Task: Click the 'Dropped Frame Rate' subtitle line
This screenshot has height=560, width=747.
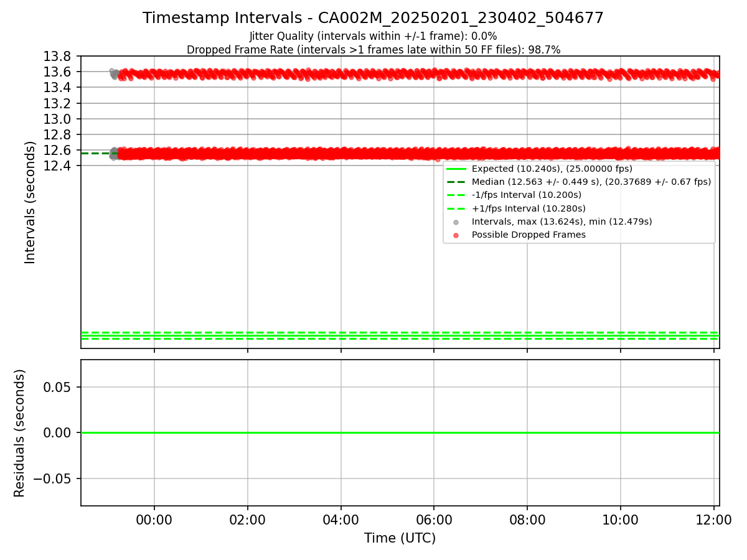Action: pyautogui.click(x=373, y=50)
